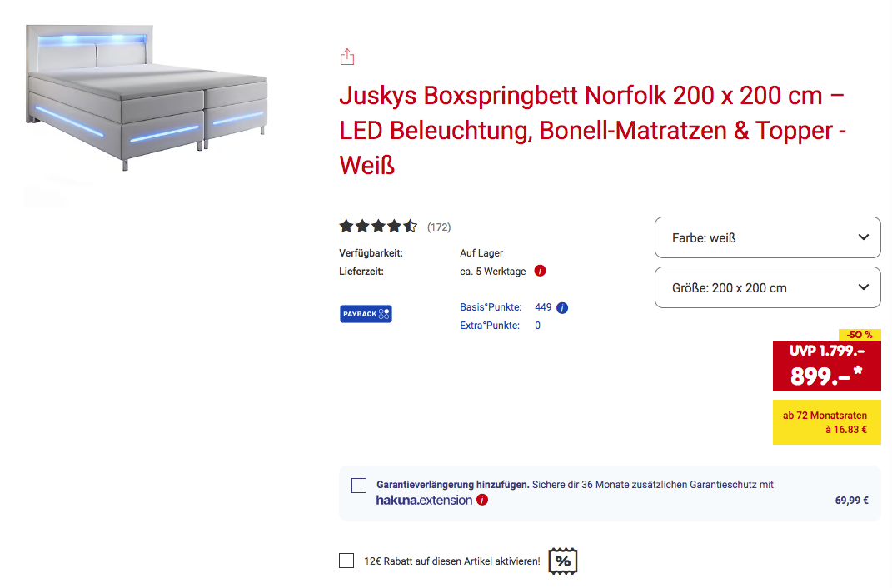Click the Basis°Punkte label
Viewport: 892px width, 588px height.
[491, 307]
